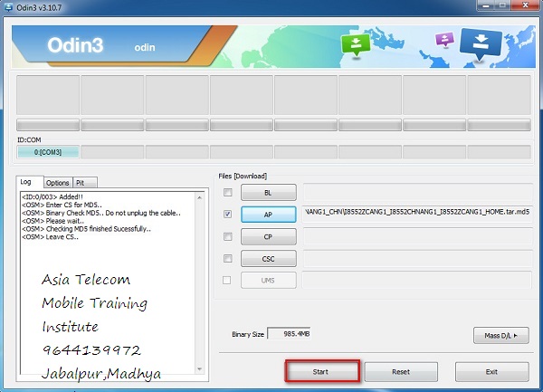The width and height of the screenshot is (543, 392).
Task: Click the empty CSC path field
Action: click(417, 258)
